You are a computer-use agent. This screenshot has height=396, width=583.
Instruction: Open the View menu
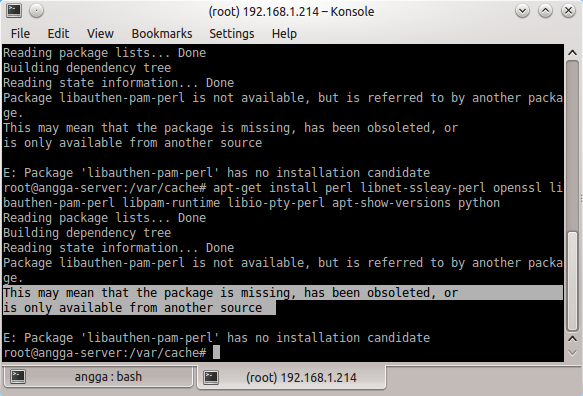tap(100, 33)
